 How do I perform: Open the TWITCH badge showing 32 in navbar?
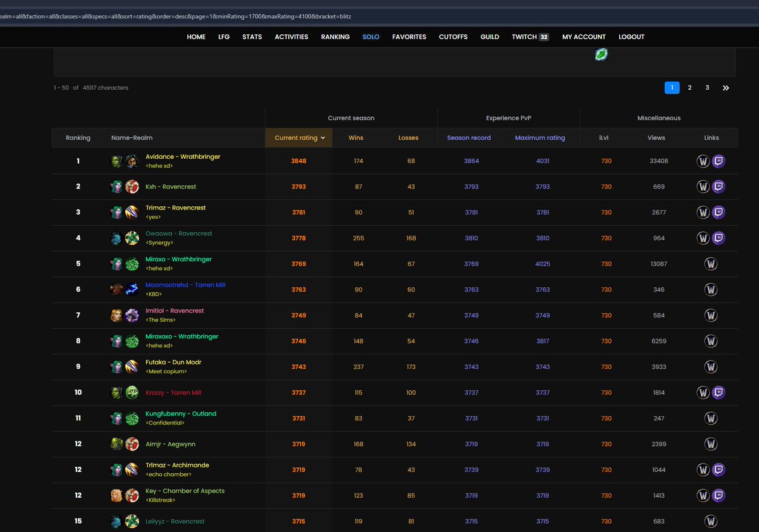(x=530, y=37)
